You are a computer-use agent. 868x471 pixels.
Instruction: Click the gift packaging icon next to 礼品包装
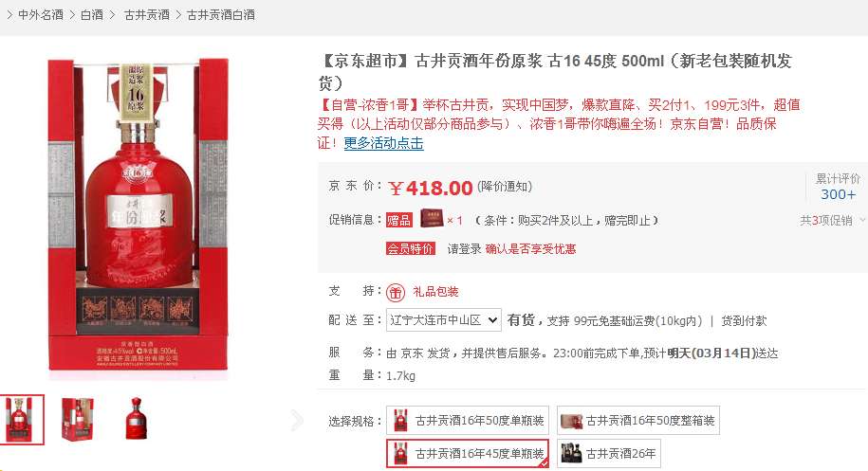[x=396, y=292]
